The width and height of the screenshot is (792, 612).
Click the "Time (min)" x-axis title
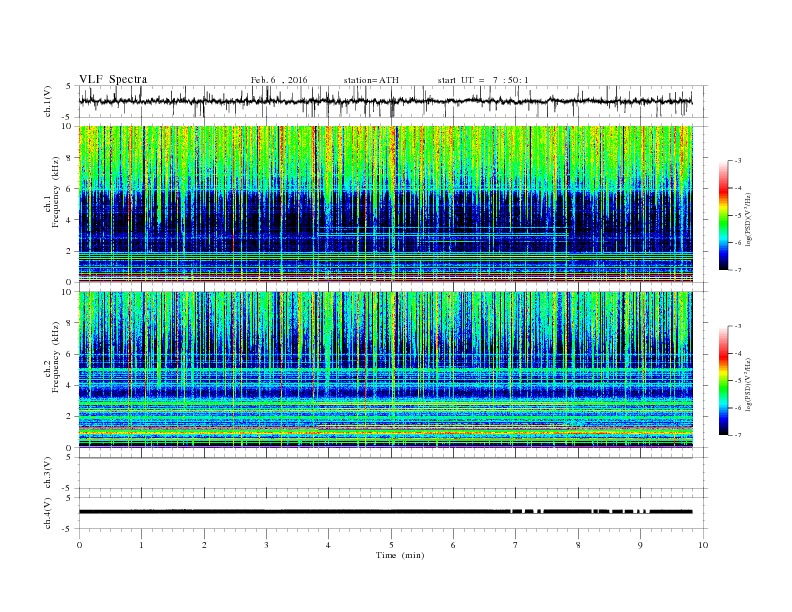click(400, 555)
